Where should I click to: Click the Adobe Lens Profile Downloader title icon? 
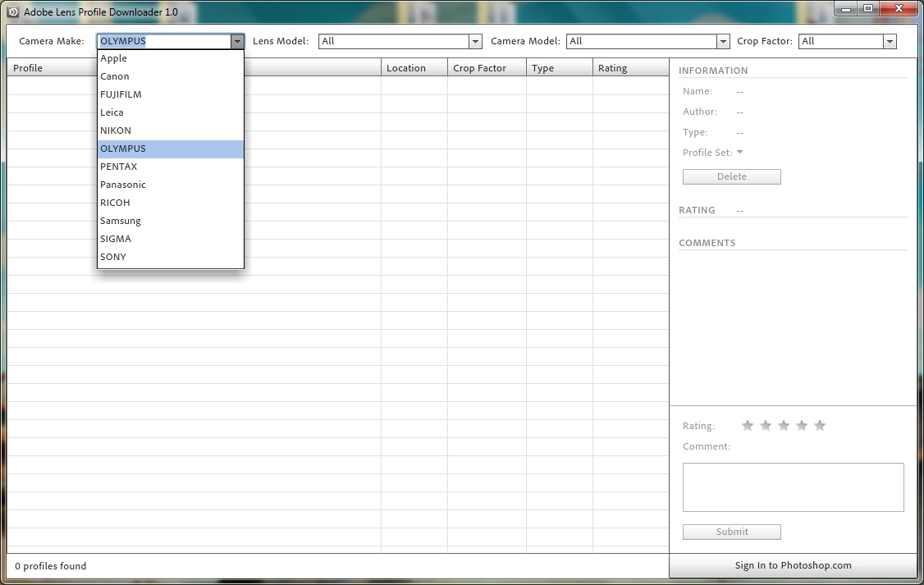(x=12, y=12)
